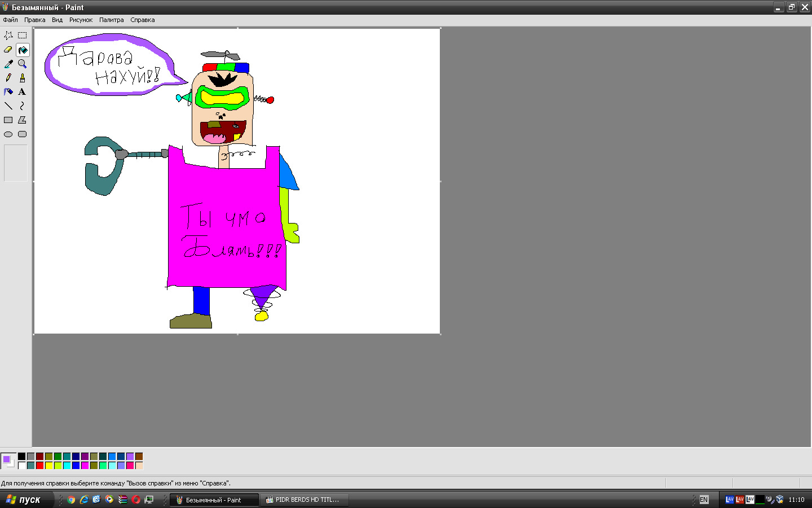Select the hot pink palette color
812x508 pixels.
130,466
